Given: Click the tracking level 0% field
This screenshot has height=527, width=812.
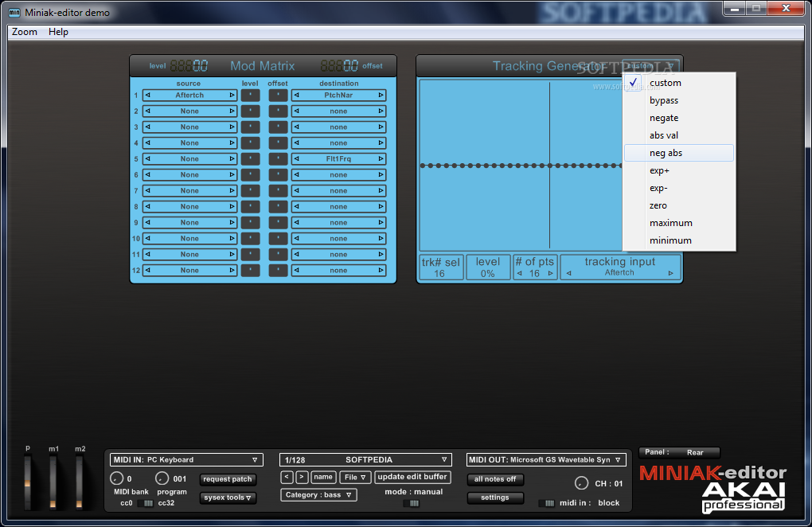Looking at the screenshot, I should click(x=488, y=267).
